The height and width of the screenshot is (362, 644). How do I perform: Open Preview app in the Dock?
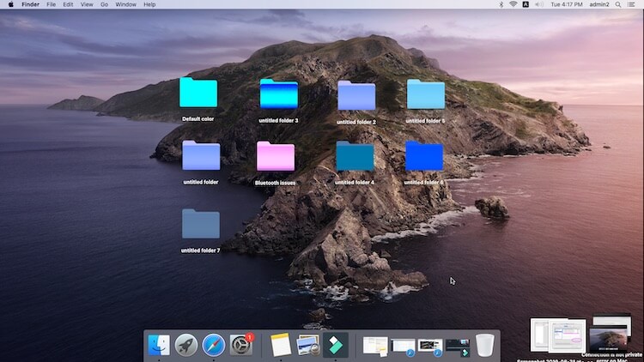click(308, 345)
